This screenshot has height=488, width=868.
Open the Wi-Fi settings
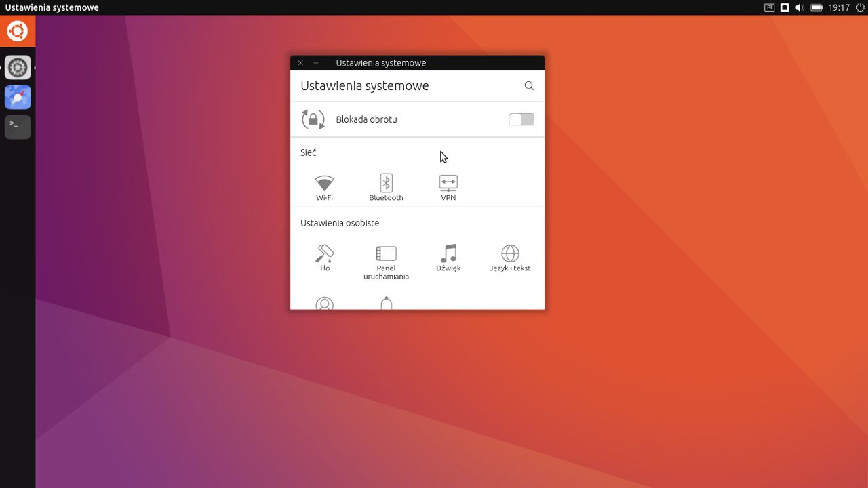point(324,188)
